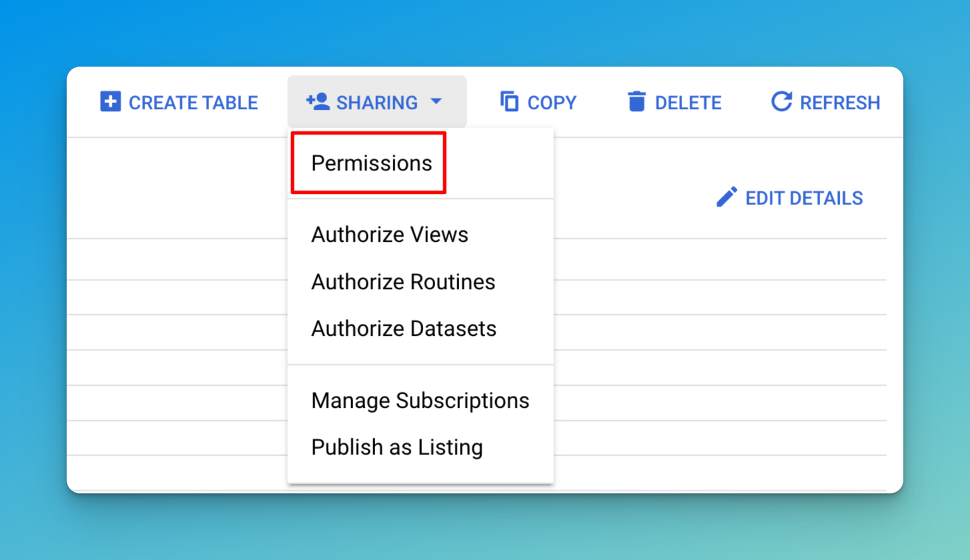Select Publish as Listing
The height and width of the screenshot is (560, 970).
(x=397, y=447)
